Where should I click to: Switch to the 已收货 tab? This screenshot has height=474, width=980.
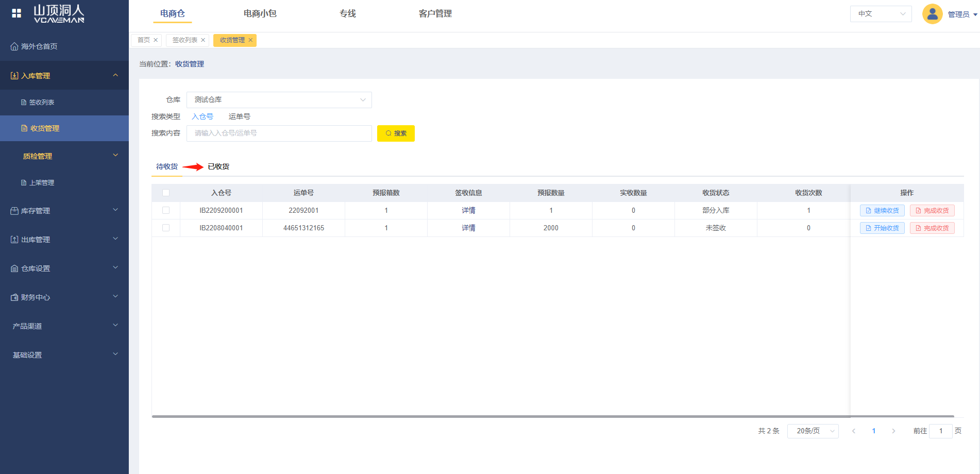(x=218, y=166)
